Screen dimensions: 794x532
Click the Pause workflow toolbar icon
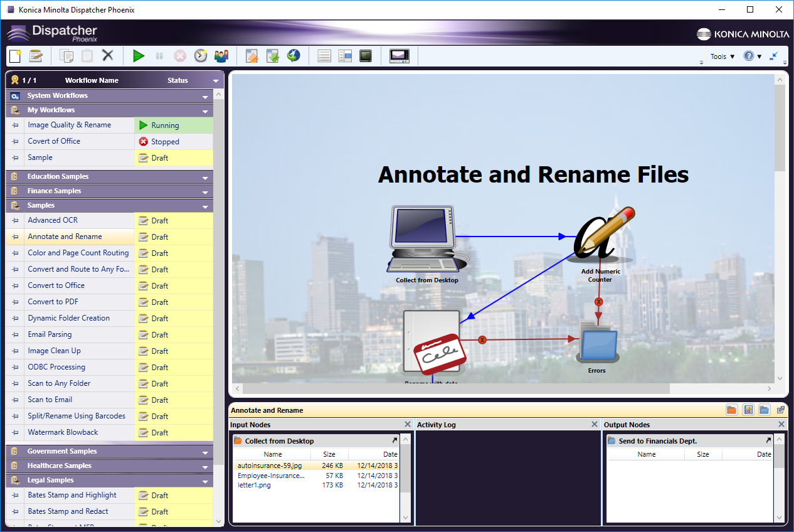coord(159,56)
